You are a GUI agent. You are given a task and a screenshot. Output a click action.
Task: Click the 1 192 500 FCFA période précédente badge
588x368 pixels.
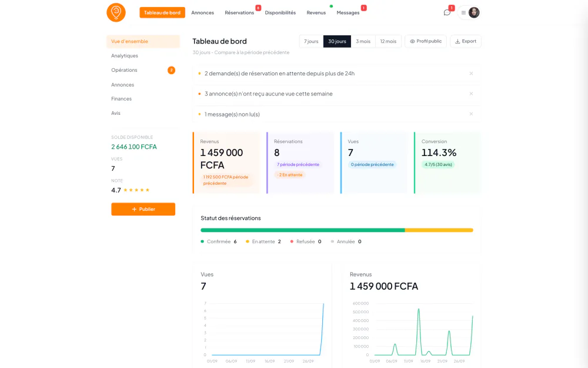[226, 180]
